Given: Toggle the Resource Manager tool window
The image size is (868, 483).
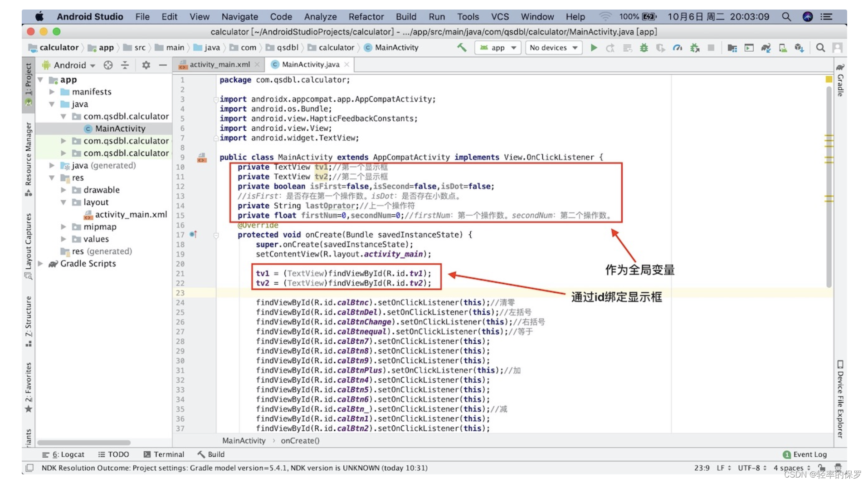Looking at the screenshot, I should (x=28, y=158).
